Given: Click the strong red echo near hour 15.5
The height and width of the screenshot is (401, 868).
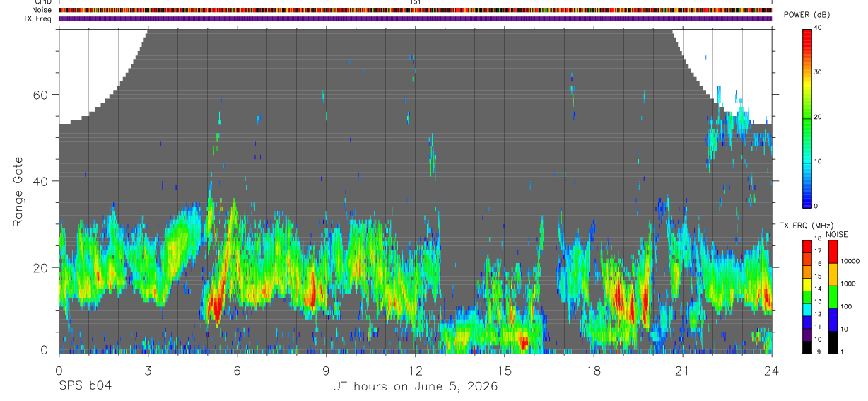Looking at the screenshot, I should point(523,343).
